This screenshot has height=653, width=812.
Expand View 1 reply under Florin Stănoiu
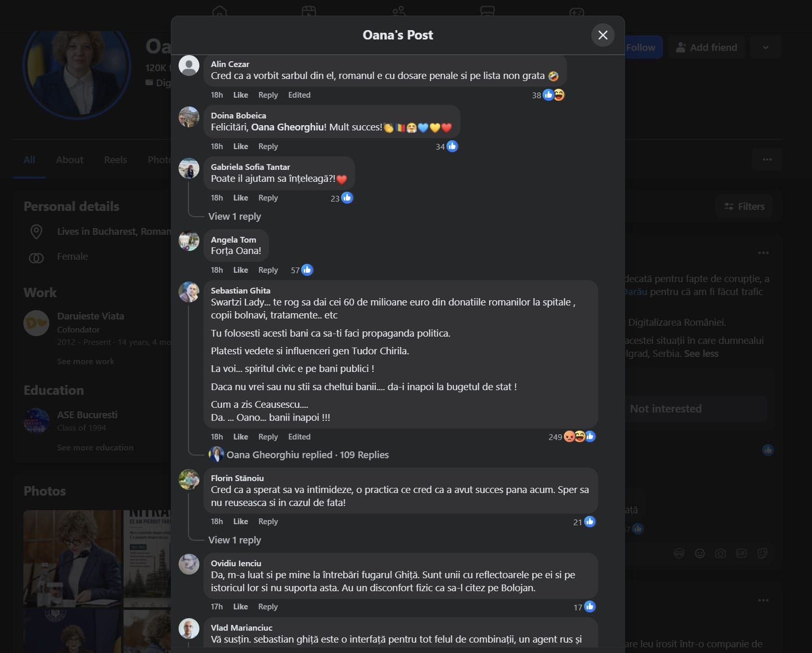pyautogui.click(x=235, y=540)
